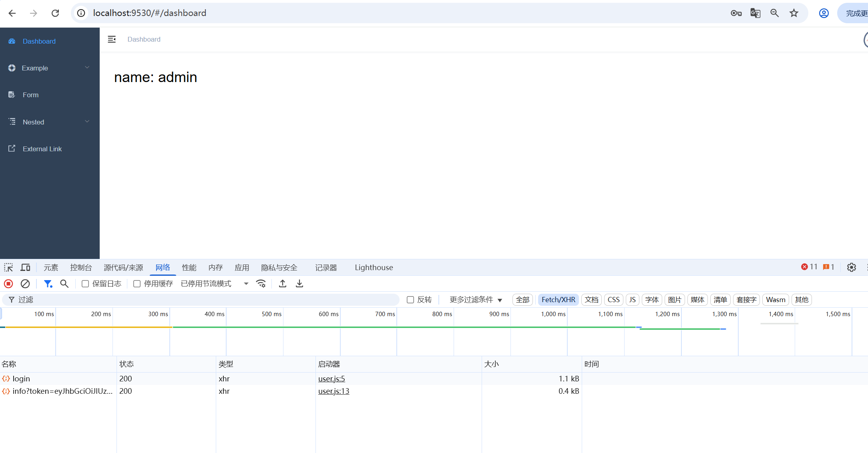The width and height of the screenshot is (868, 453).
Task: Open the 更多过滤条件 dropdown
Action: pos(476,300)
